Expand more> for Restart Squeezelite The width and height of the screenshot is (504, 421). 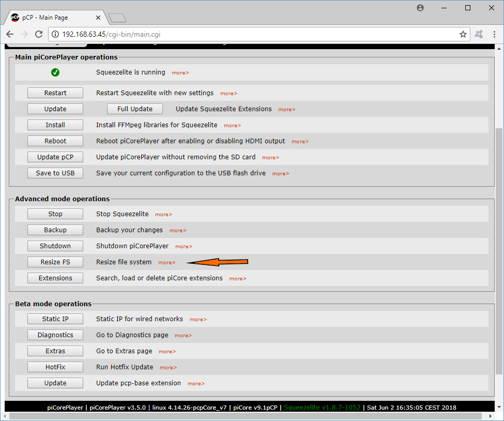click(228, 94)
